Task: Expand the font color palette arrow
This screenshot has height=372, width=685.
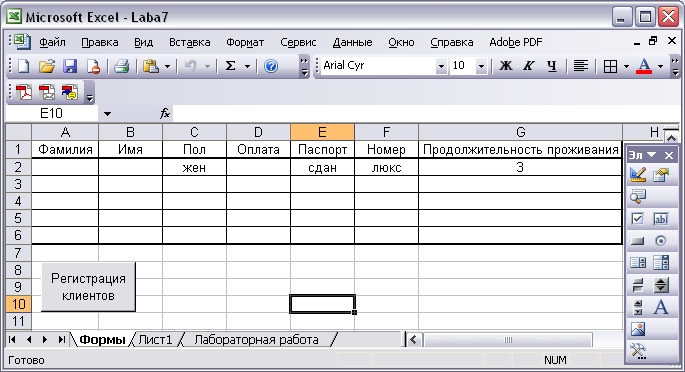Action: point(660,66)
